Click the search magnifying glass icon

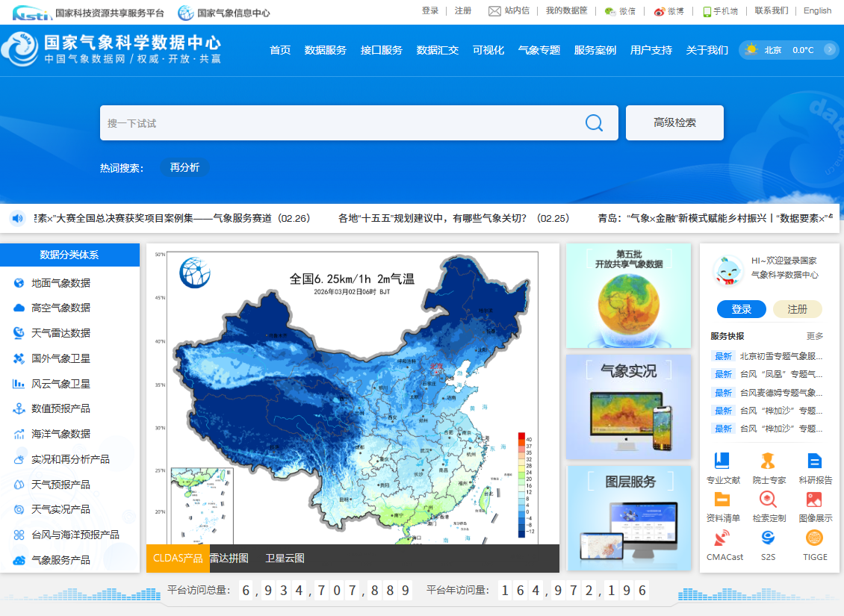tap(593, 122)
